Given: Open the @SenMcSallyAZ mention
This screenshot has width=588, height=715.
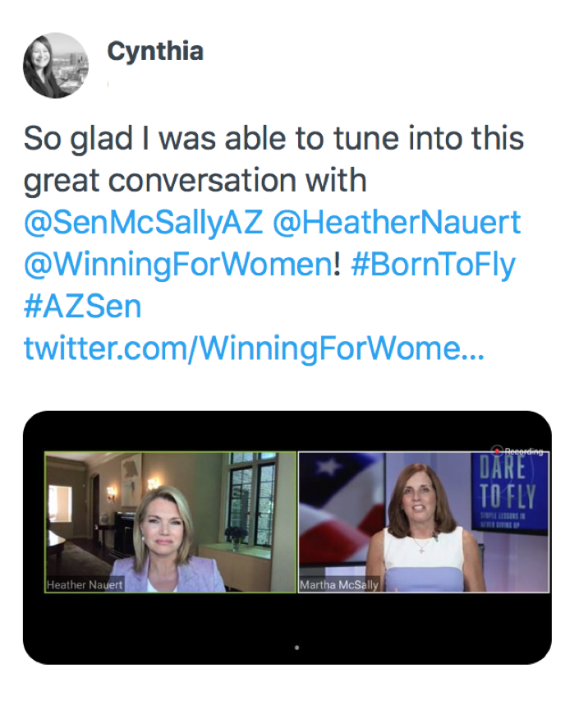Looking at the screenshot, I should point(142,223).
